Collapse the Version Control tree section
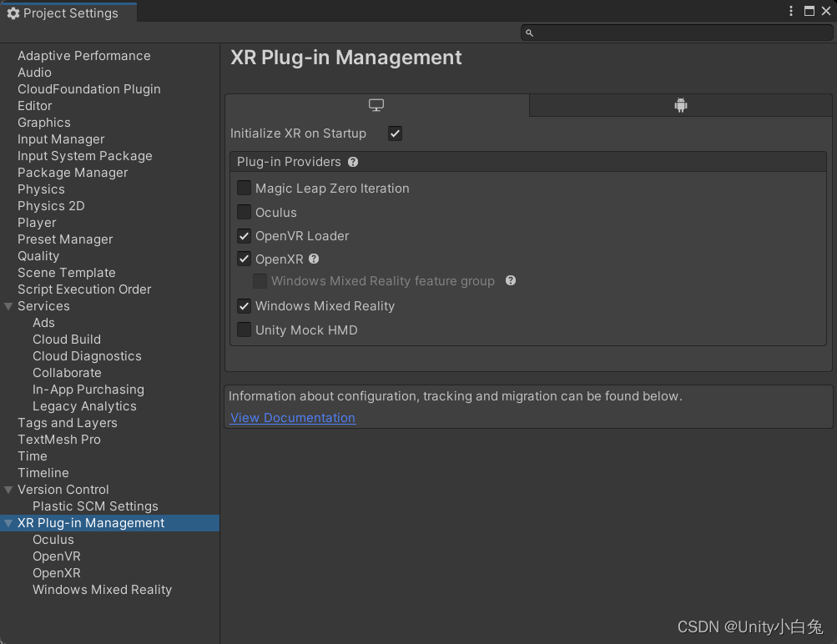 pos(8,490)
